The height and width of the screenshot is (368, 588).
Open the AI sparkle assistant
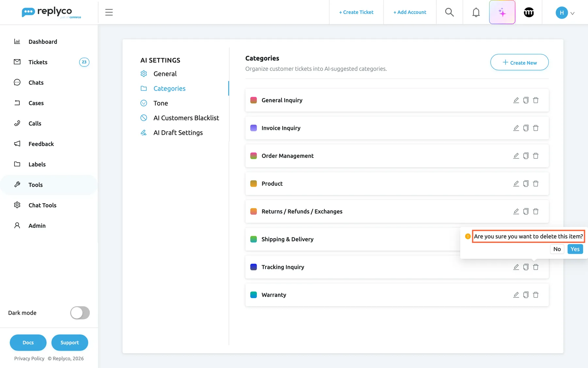coord(502,12)
